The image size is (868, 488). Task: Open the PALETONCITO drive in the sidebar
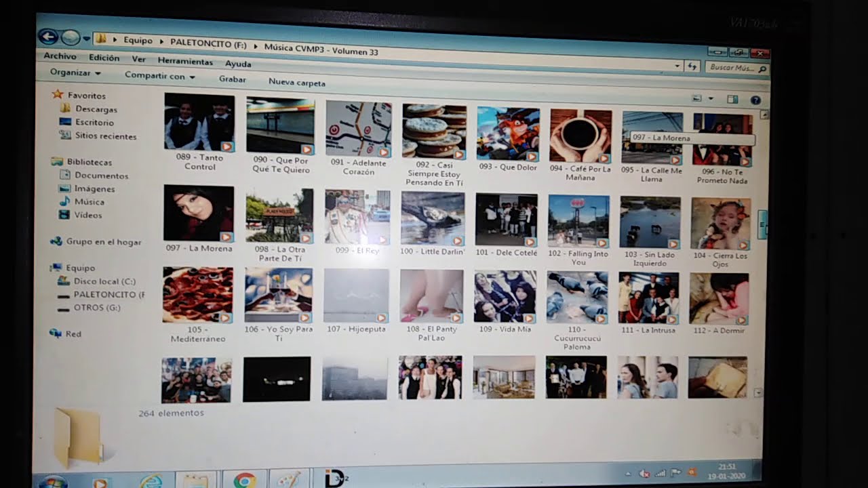[109, 295]
